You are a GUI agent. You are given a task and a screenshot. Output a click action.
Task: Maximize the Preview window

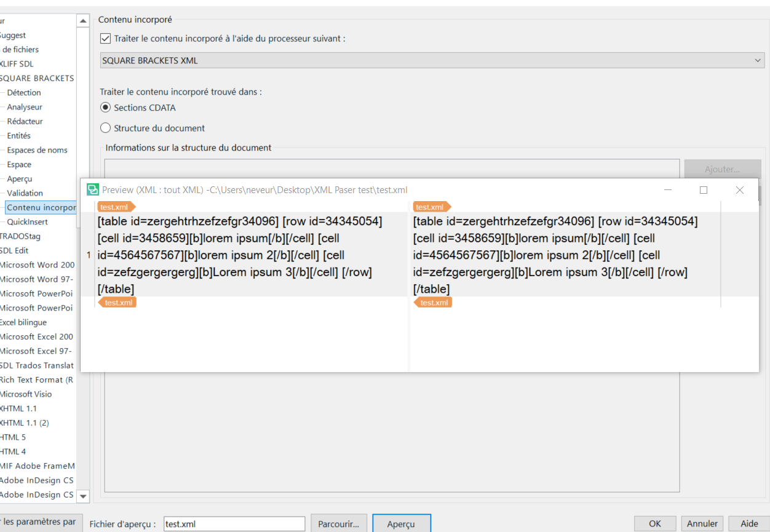704,190
